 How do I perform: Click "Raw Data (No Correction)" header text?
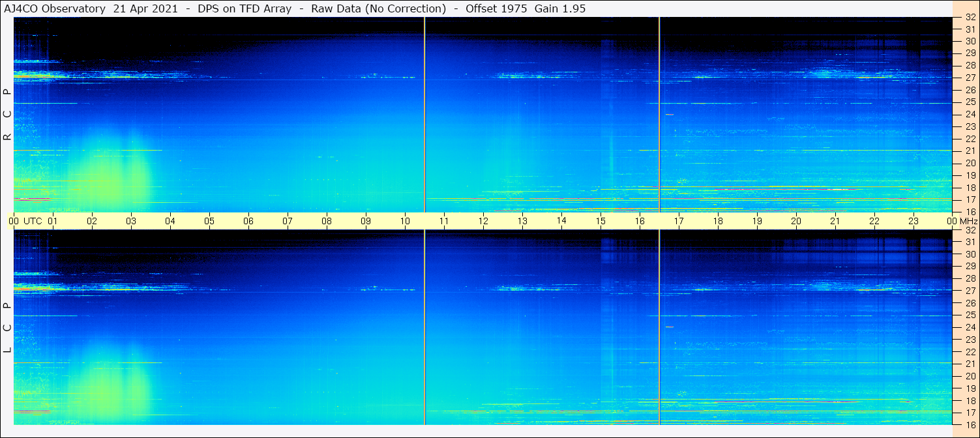click(379, 8)
